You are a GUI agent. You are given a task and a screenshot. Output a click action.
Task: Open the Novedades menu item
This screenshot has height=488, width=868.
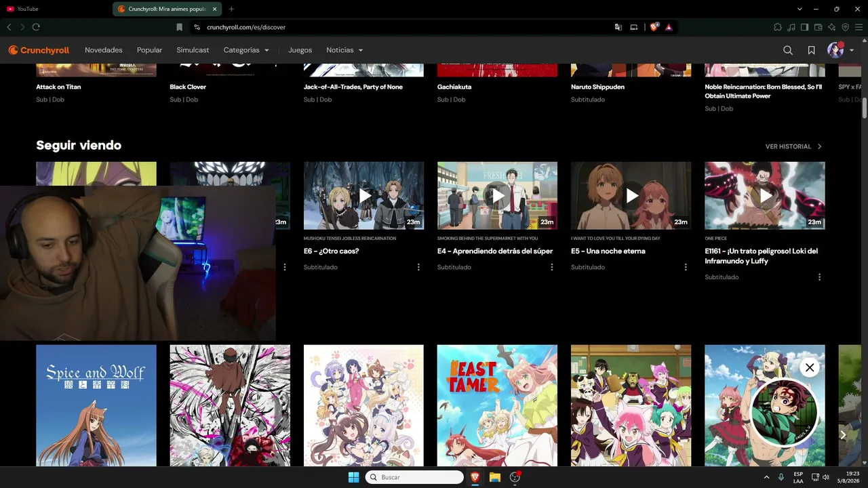(104, 50)
